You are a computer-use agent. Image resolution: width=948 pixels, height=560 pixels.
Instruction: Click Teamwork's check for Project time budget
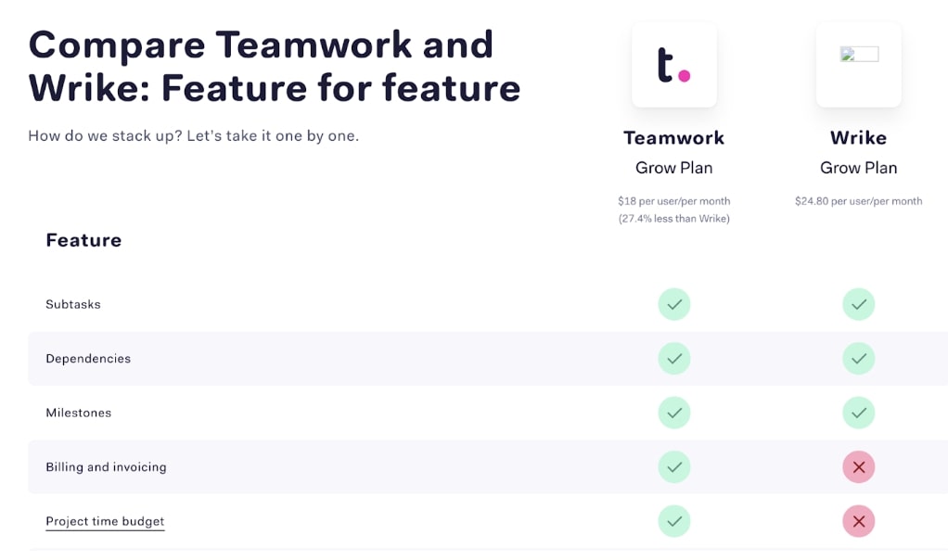click(674, 521)
